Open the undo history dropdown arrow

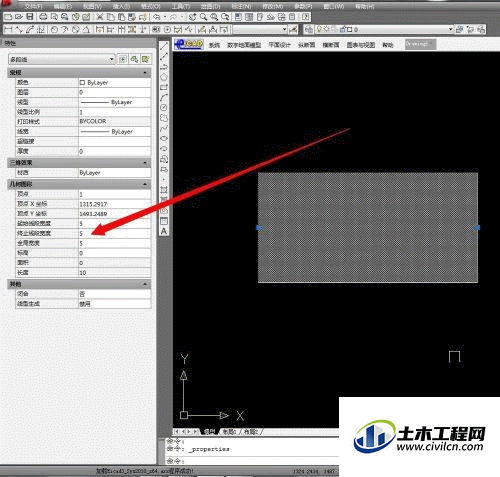pos(165,17)
